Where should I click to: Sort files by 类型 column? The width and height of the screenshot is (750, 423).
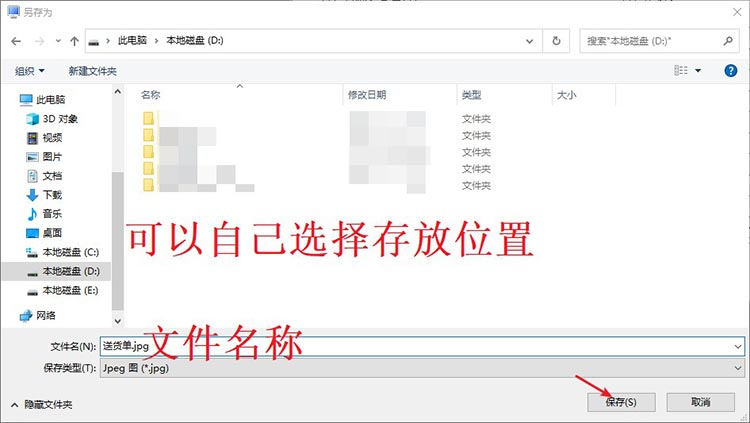coord(471,95)
